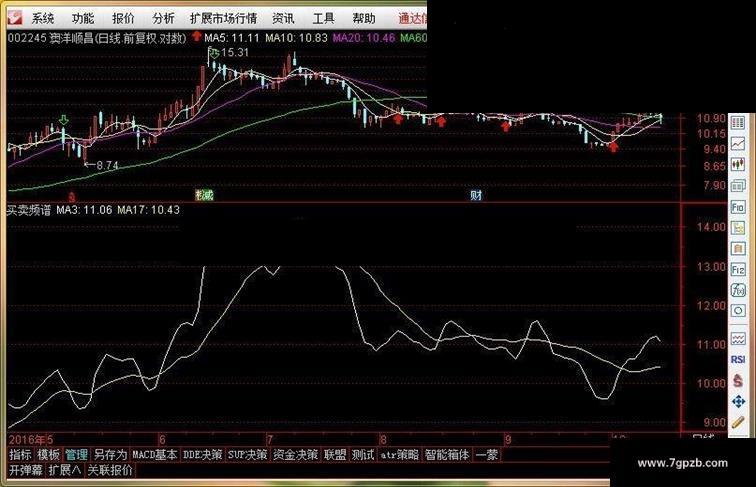Open the 工具 menu
756x487 pixels.
(323, 19)
